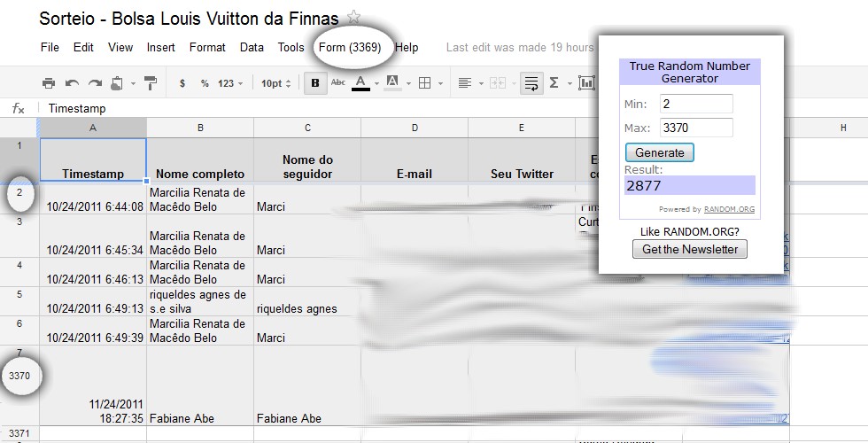
Task: Expand the text color dropdown arrow
Action: [x=377, y=83]
